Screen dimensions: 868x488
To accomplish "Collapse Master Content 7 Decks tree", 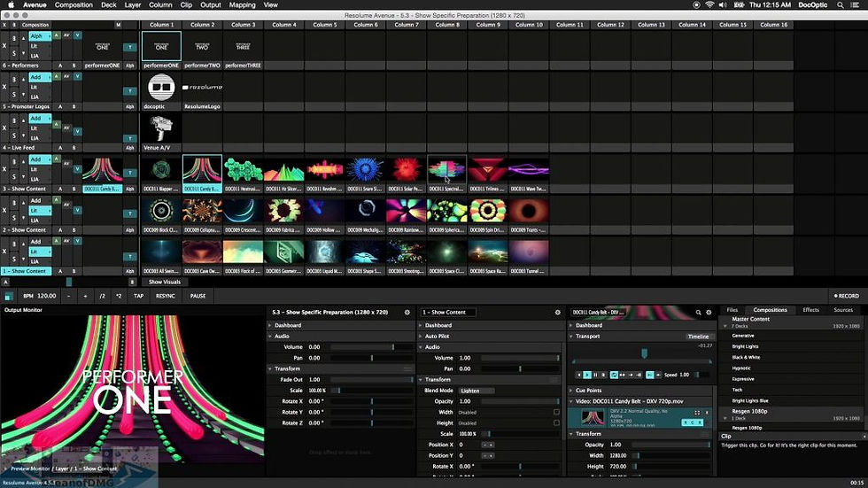I will tap(725, 327).
